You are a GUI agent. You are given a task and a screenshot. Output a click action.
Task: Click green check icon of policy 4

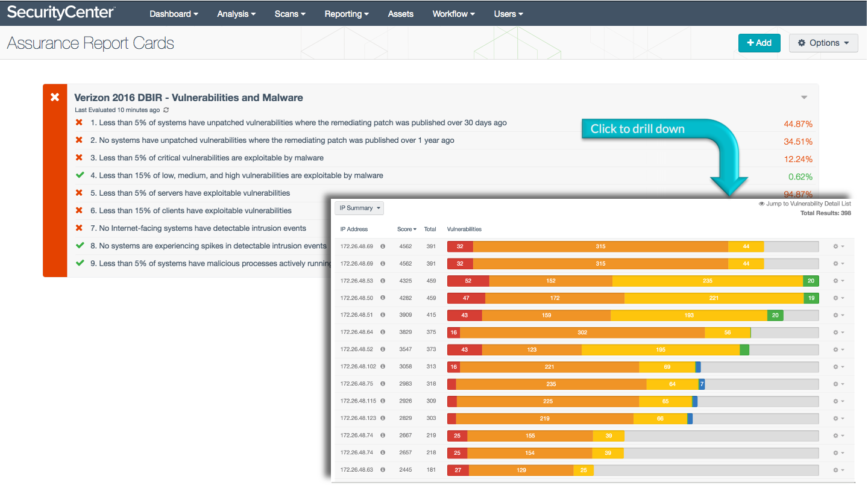[79, 175]
